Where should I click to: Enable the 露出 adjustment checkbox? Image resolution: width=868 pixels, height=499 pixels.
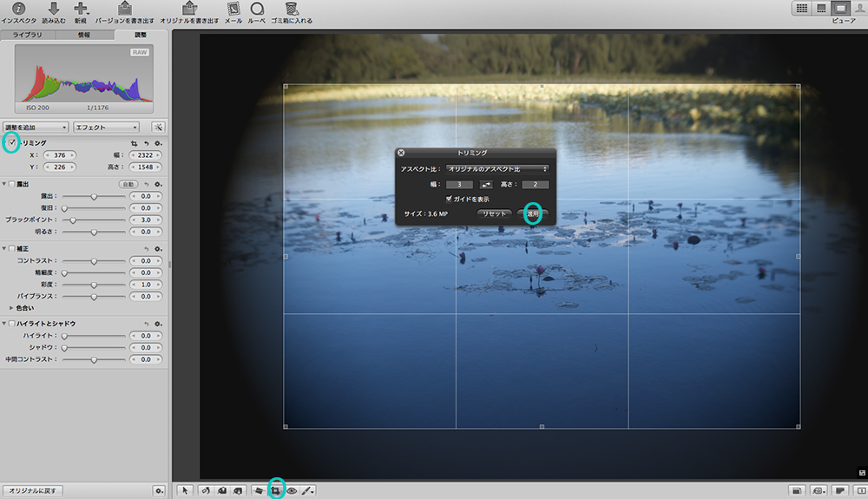11,185
